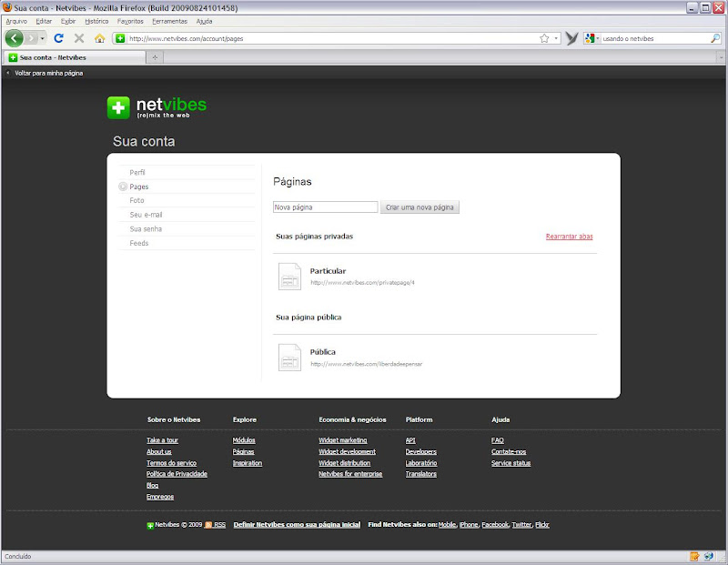Click the Rearrantar abas link
Image resolution: width=728 pixels, height=565 pixels.
(570, 237)
